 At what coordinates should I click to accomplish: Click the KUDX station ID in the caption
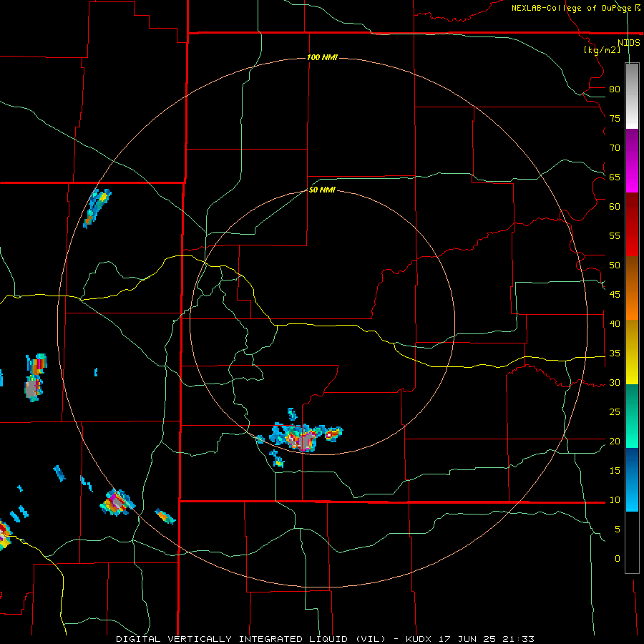419,639
